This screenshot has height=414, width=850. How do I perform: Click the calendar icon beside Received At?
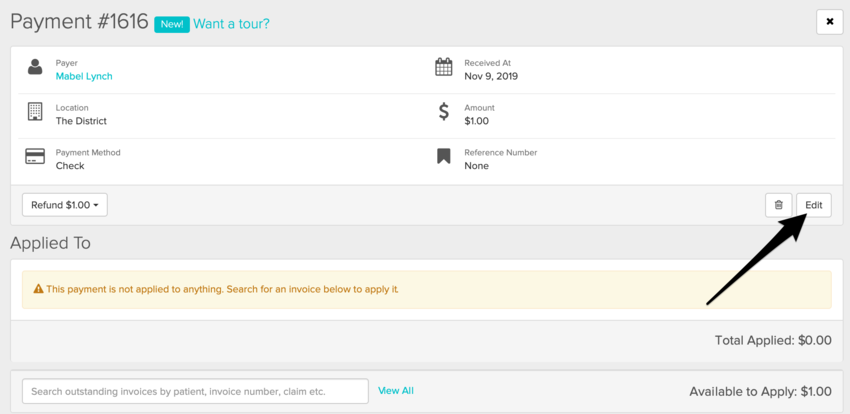pos(444,68)
